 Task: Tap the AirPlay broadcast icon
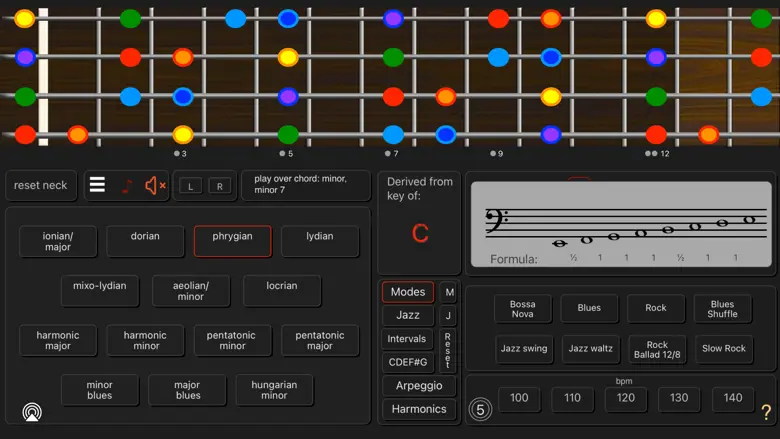pos(32,412)
